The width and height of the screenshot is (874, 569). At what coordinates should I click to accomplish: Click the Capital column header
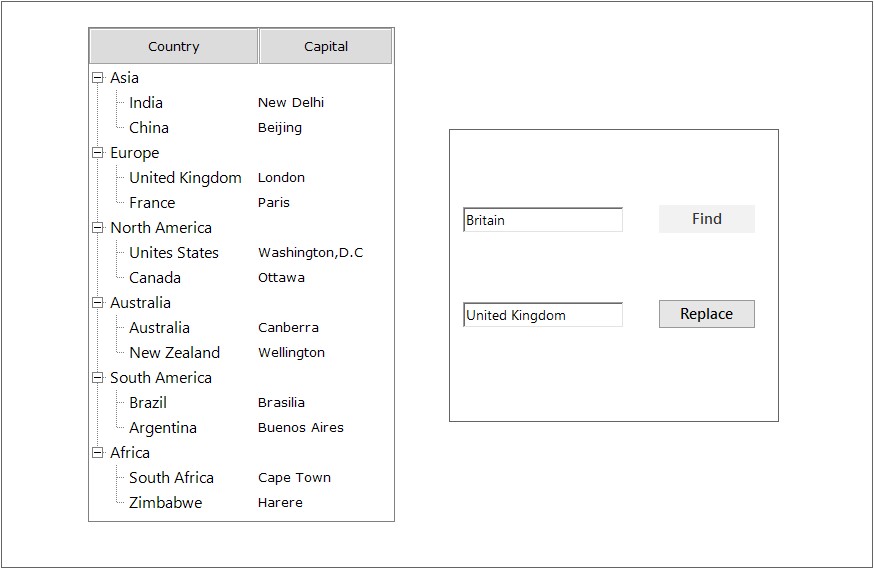pyautogui.click(x=326, y=47)
